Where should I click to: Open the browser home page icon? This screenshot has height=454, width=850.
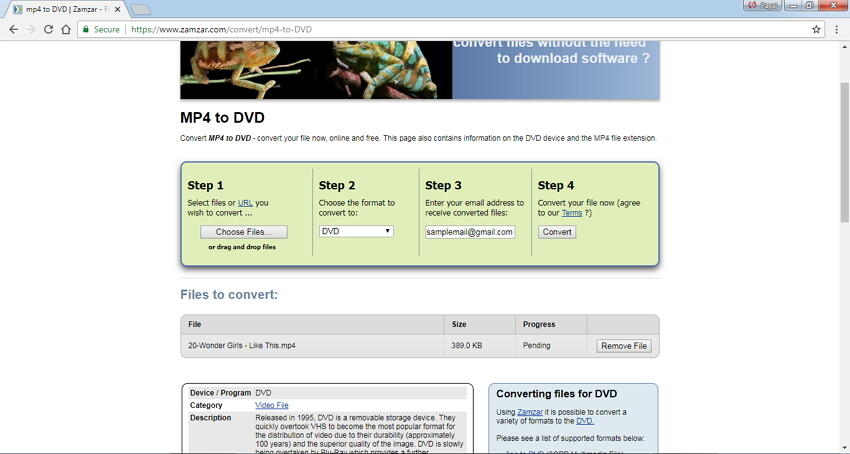66,29
